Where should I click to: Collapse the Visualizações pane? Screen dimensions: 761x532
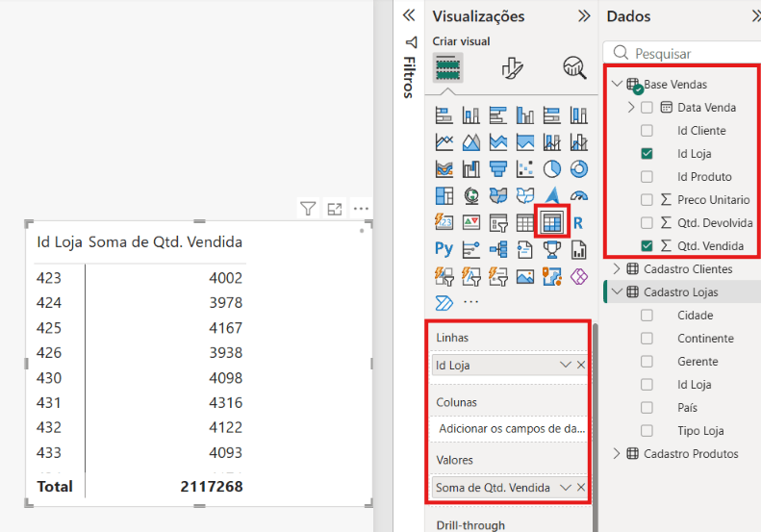click(584, 16)
